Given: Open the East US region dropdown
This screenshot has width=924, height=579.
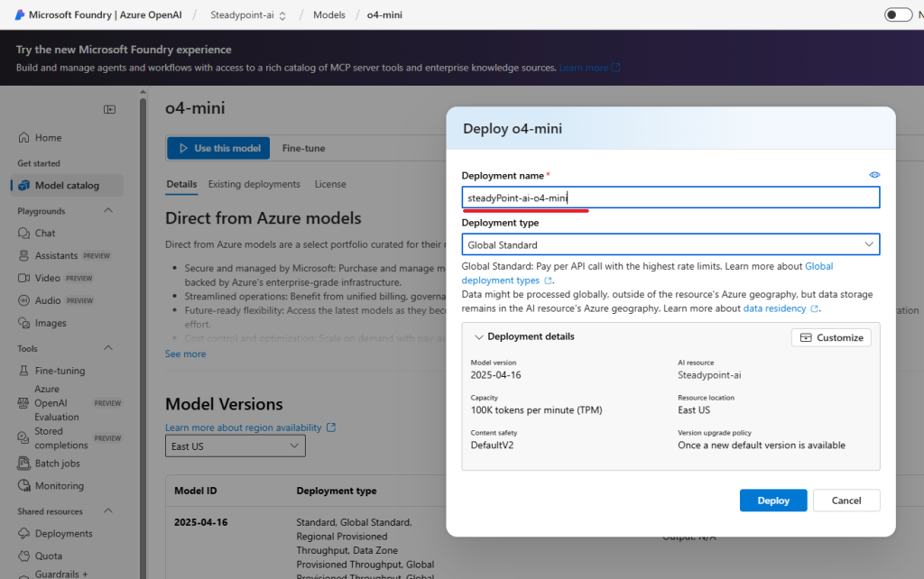Looking at the screenshot, I should (235, 446).
